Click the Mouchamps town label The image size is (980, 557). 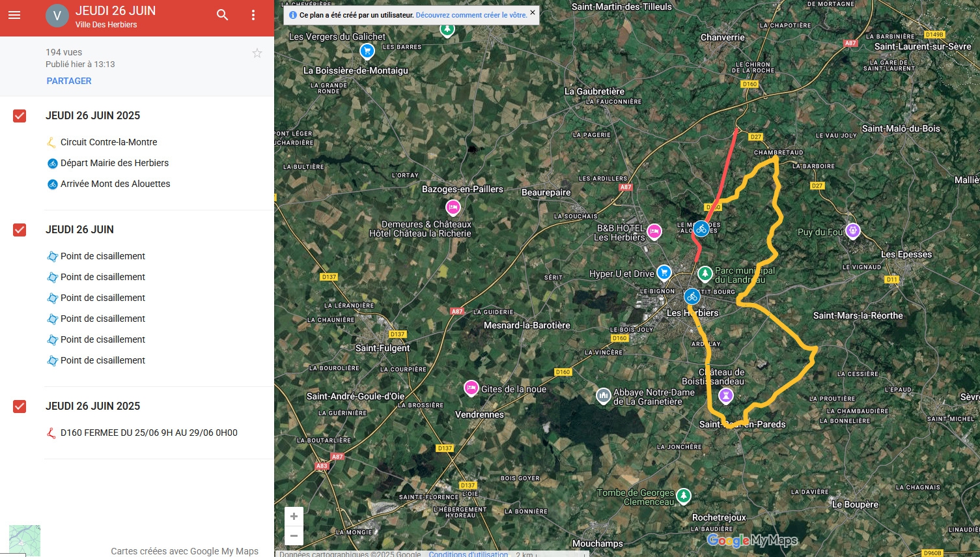597,543
